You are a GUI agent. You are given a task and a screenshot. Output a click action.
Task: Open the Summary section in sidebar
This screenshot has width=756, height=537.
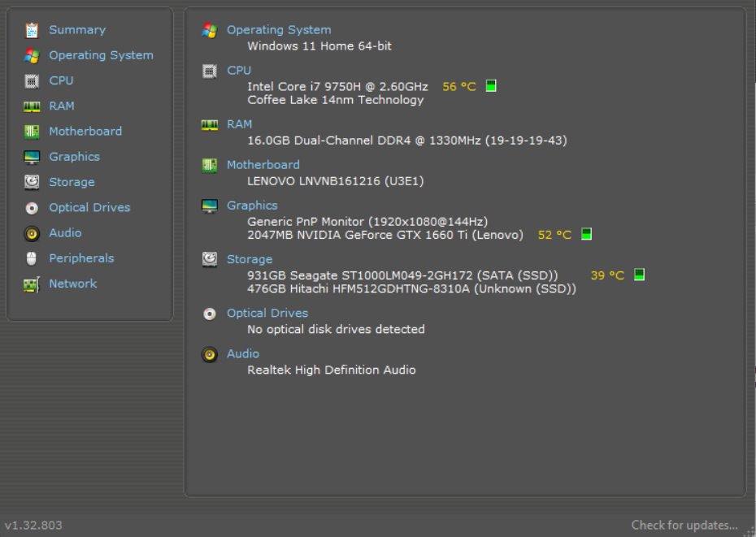coord(77,30)
